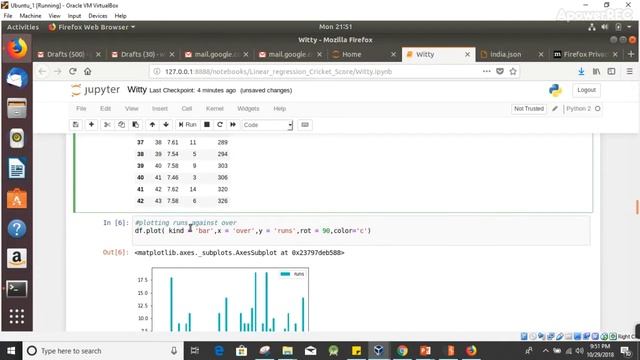Cut selected cells with scissors icon
Image resolution: width=640 pixels, height=360 pixels.
tap(107, 124)
